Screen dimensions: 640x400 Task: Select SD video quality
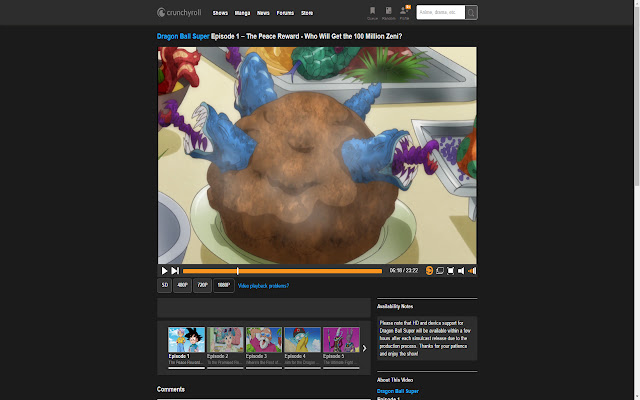(x=164, y=285)
